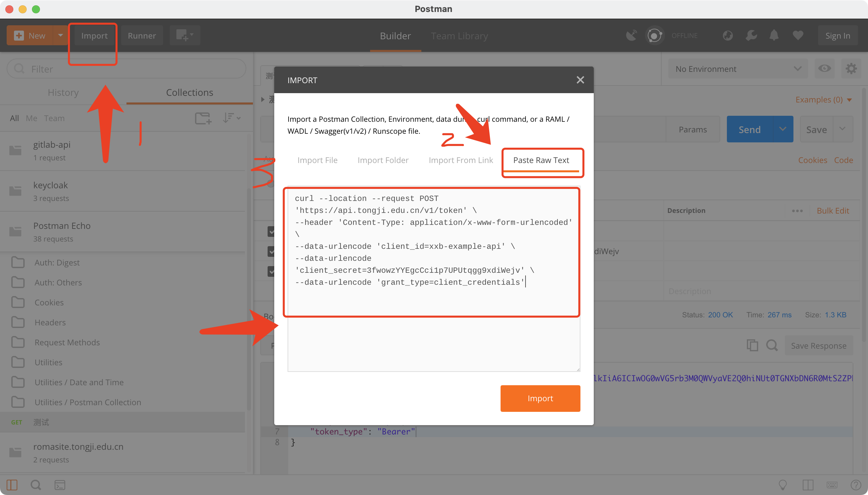Open the gitlab-api collection

(x=122, y=151)
